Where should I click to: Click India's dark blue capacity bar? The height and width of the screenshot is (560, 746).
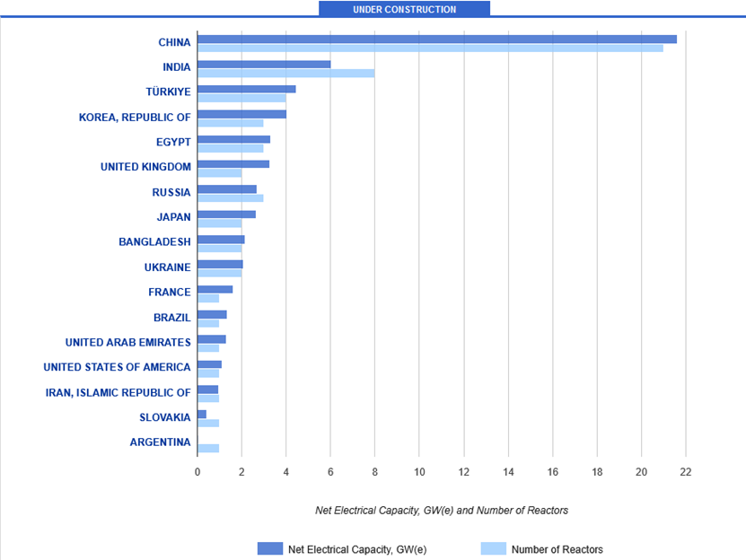coord(264,65)
